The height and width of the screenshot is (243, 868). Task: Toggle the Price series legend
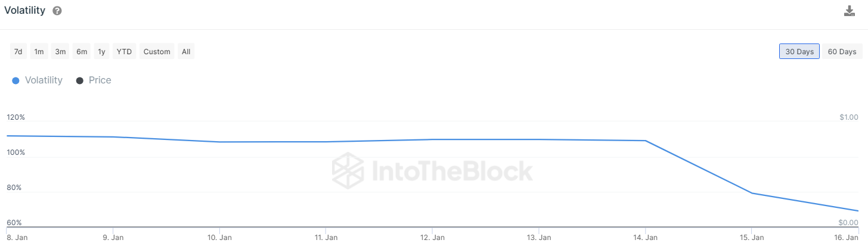point(94,80)
